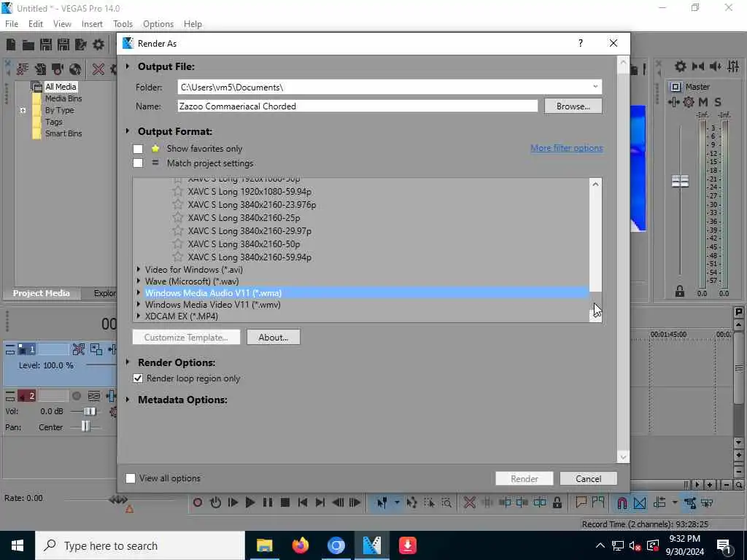Click the Open project folder icon
The image size is (747, 560).
pos(28,44)
